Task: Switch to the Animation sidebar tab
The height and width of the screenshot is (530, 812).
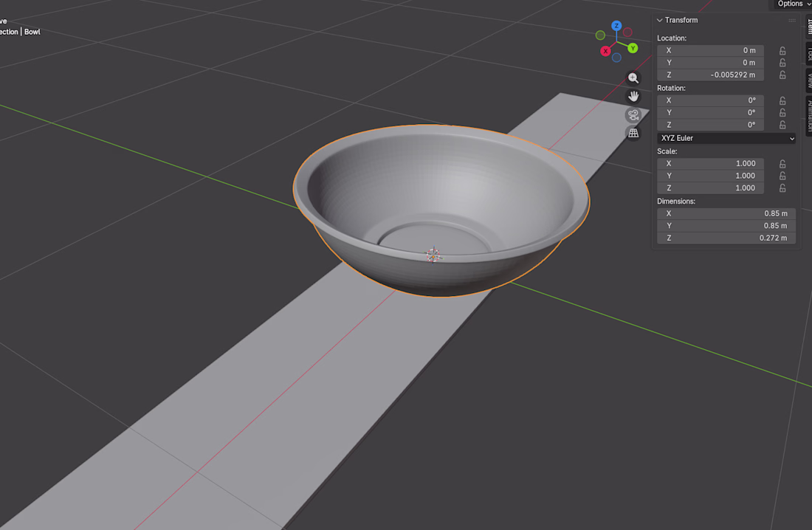Action: click(809, 116)
